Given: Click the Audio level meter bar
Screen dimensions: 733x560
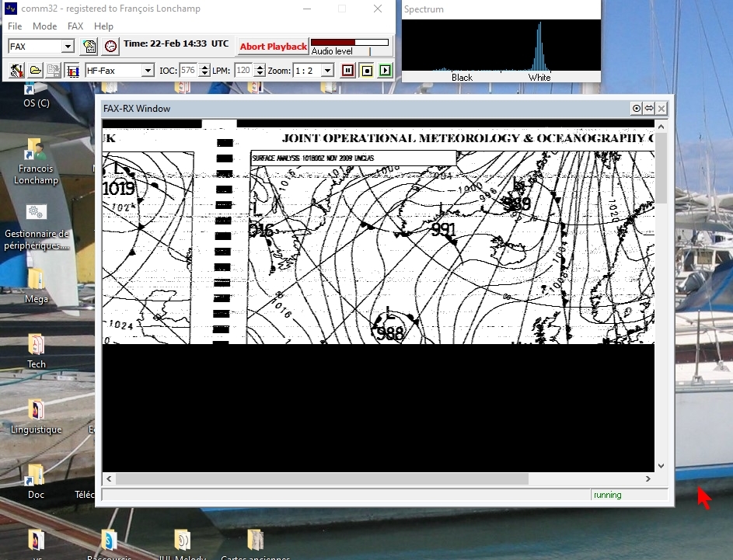Looking at the screenshot, I should 350,43.
